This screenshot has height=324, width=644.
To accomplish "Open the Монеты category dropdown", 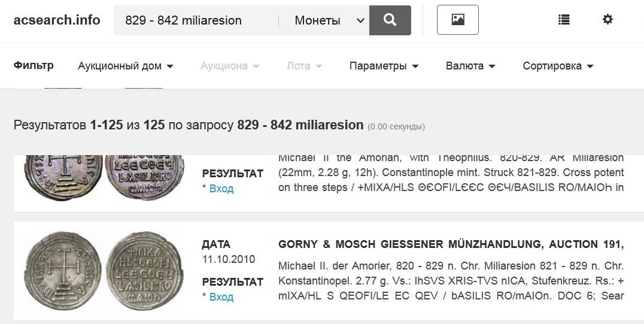I will (x=329, y=20).
